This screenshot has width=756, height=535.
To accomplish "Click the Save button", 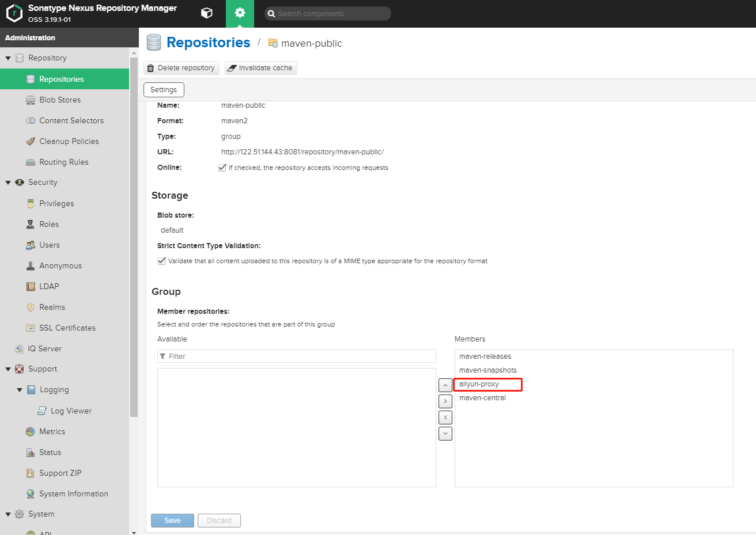I will (x=172, y=521).
